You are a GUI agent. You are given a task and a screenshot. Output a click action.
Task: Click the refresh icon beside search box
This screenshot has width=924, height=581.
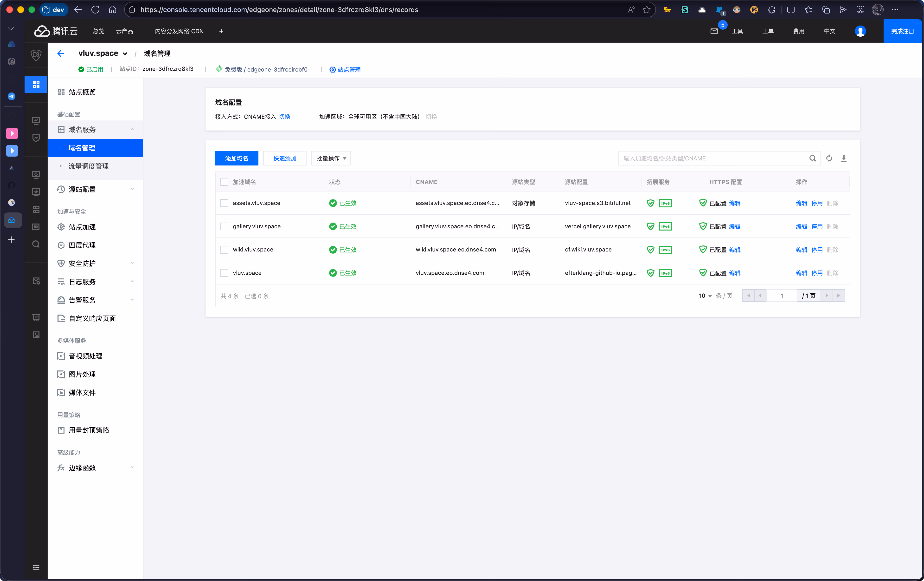point(829,158)
